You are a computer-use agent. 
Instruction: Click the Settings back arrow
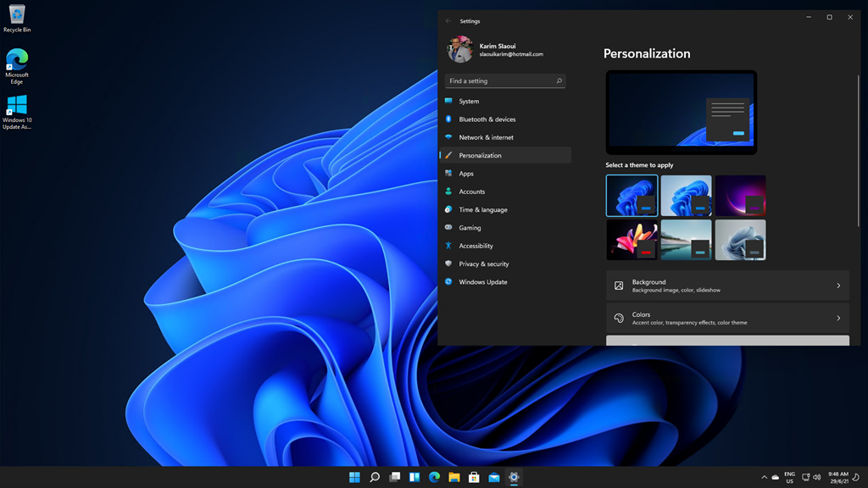pos(448,21)
